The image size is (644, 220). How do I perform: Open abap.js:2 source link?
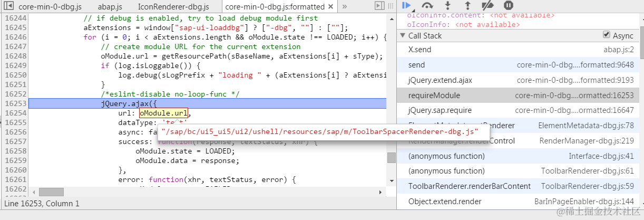[619, 50]
